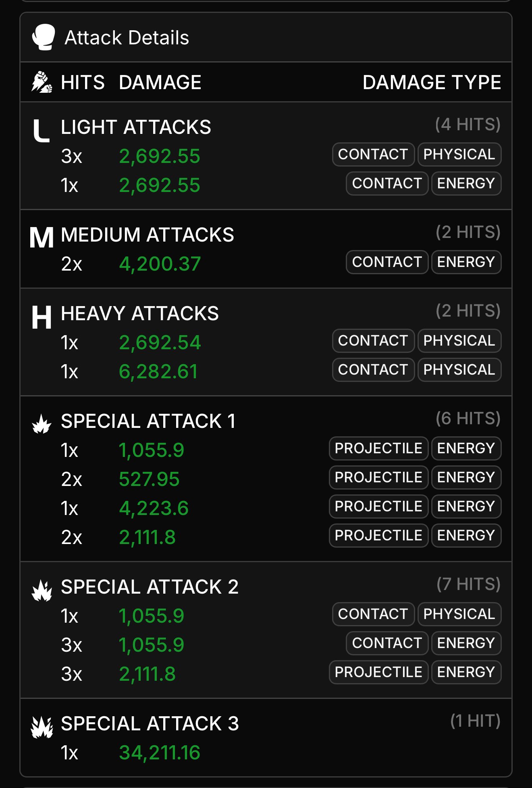Click the H heavy attacks icon
This screenshot has height=788, width=532.
coord(42,317)
